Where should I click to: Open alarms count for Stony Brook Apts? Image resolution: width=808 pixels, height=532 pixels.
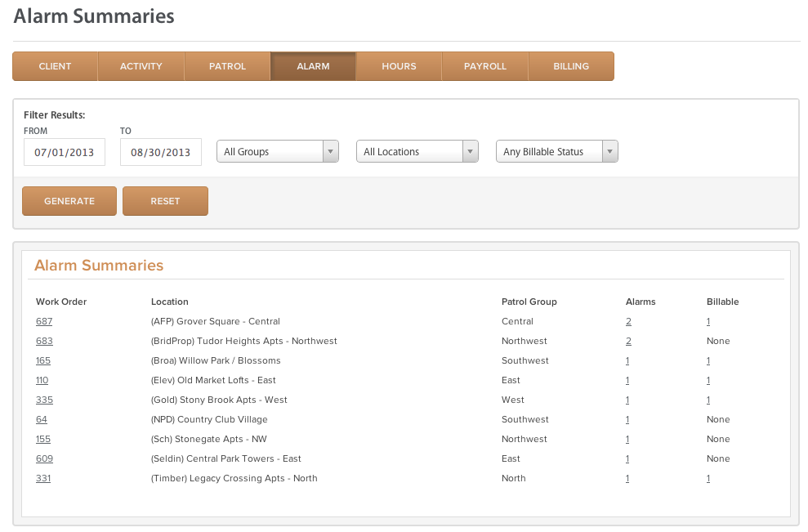pos(627,400)
